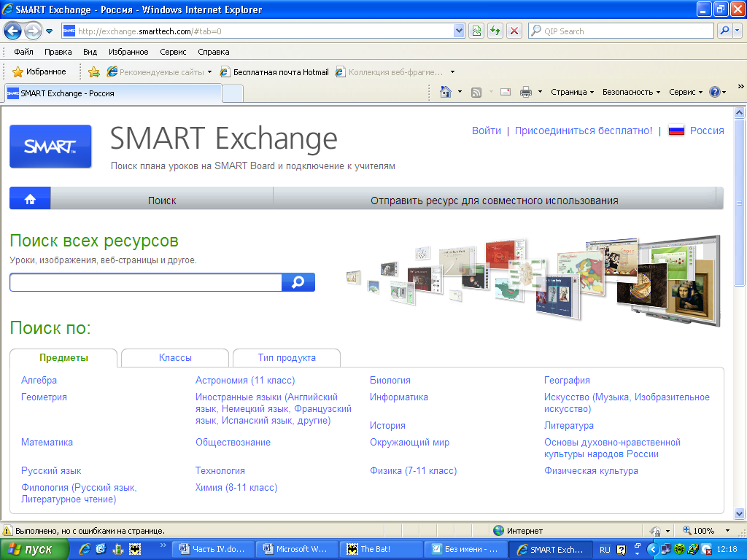Viewport: 747px width, 560px height.
Task: Expand the Home button dropdown arrow
Action: (460, 92)
